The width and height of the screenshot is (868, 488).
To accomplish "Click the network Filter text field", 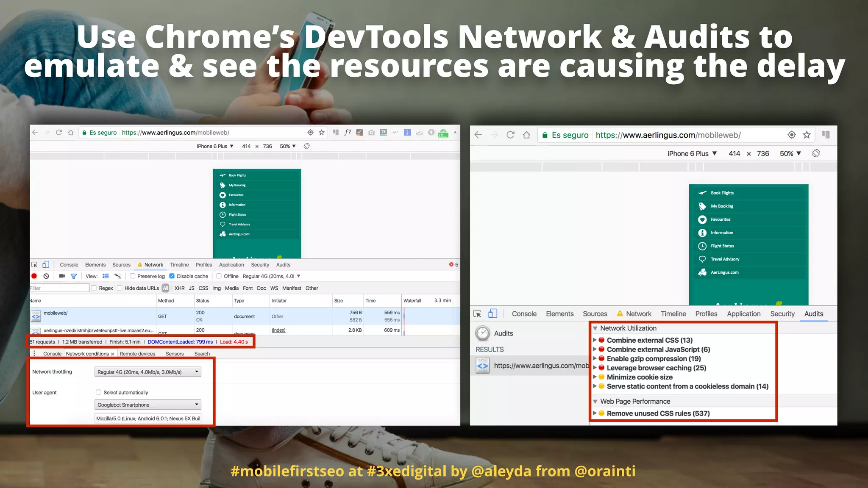I will pos(59,288).
